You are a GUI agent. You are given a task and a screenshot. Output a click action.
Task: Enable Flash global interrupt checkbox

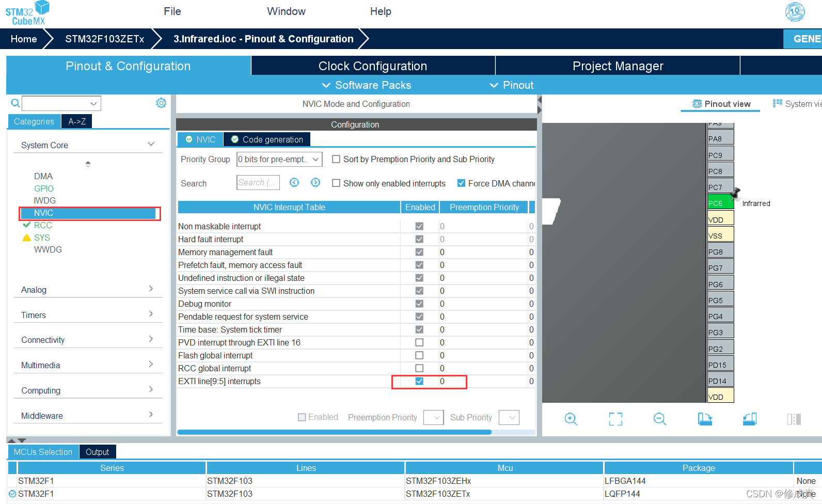(419, 355)
